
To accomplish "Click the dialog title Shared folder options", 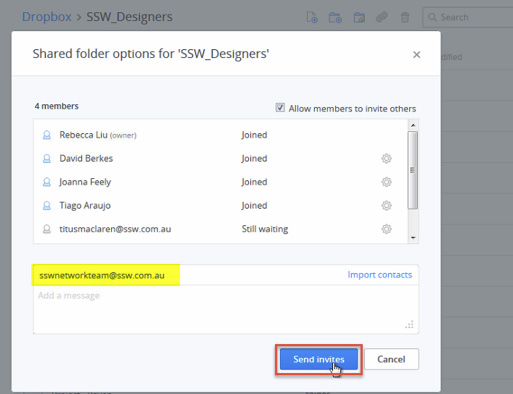I will [x=151, y=54].
